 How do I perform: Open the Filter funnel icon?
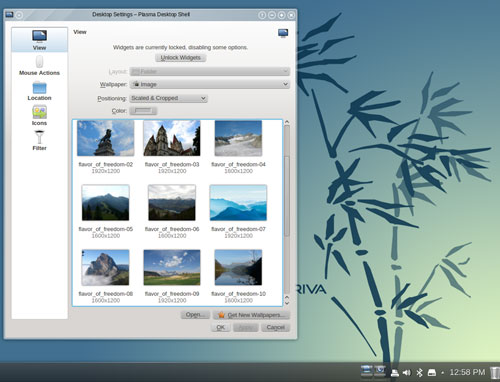(39, 137)
